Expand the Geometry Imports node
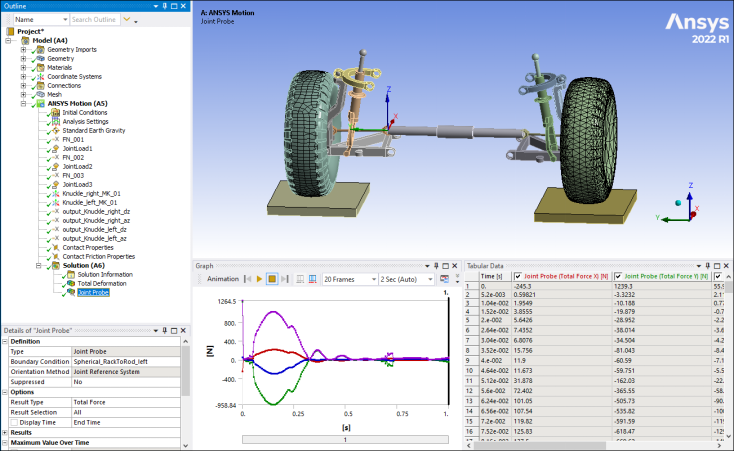 click(23, 50)
